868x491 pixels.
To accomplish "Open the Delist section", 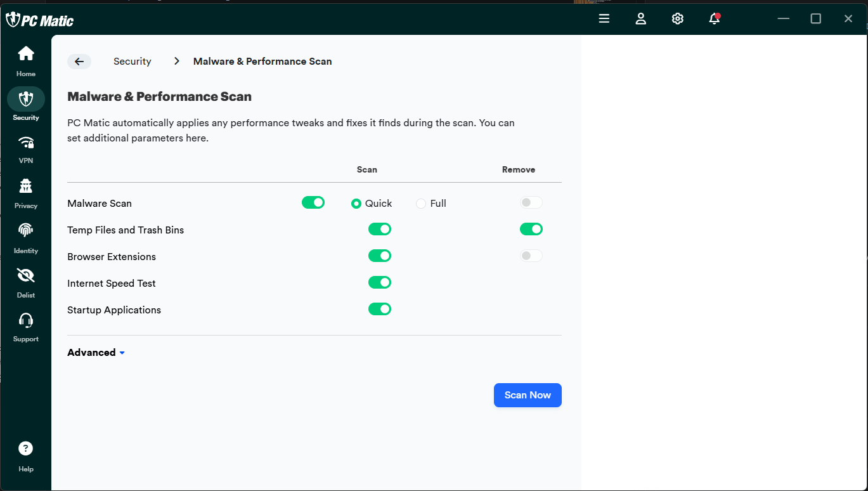I will point(26,283).
